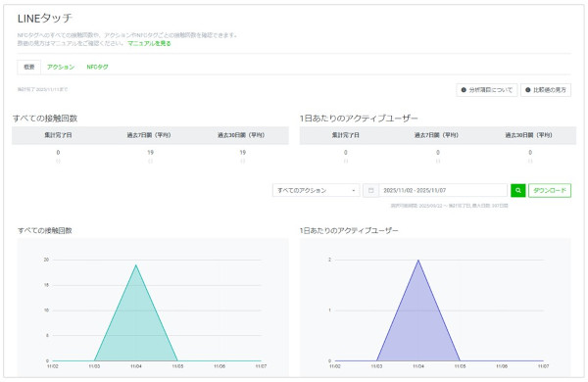Switch to the NFCタグ tab
Image resolution: width=588 pixels, height=382 pixels.
point(97,68)
